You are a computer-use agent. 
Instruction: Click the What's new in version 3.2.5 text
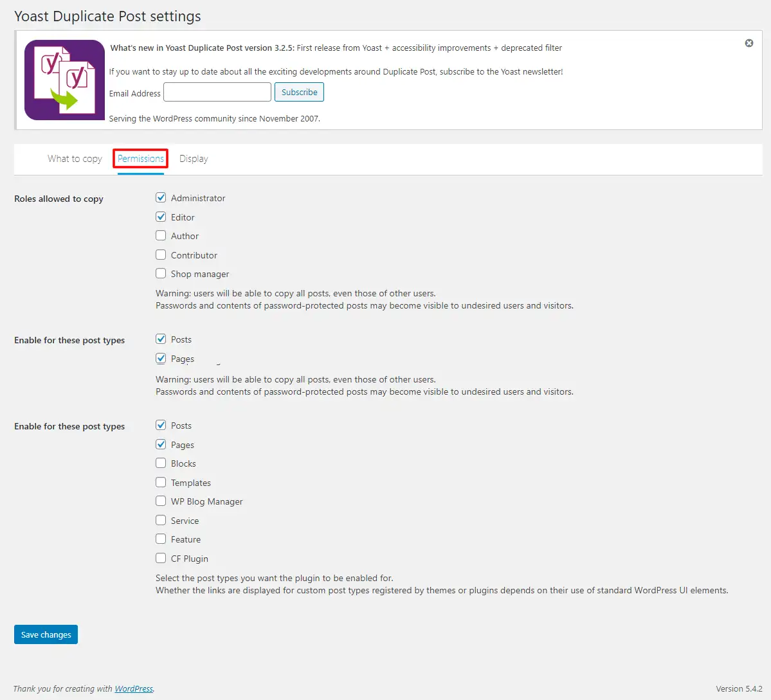pyautogui.click(x=336, y=48)
